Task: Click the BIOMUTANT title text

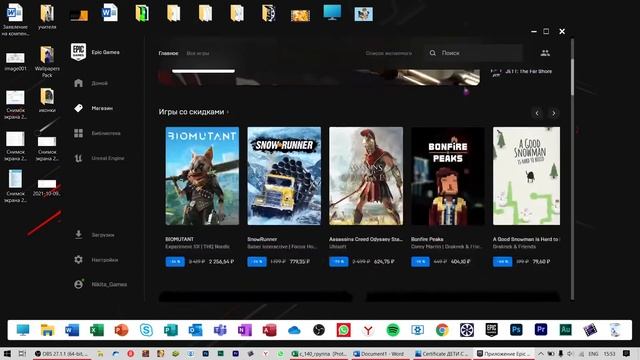Action: tap(180, 239)
